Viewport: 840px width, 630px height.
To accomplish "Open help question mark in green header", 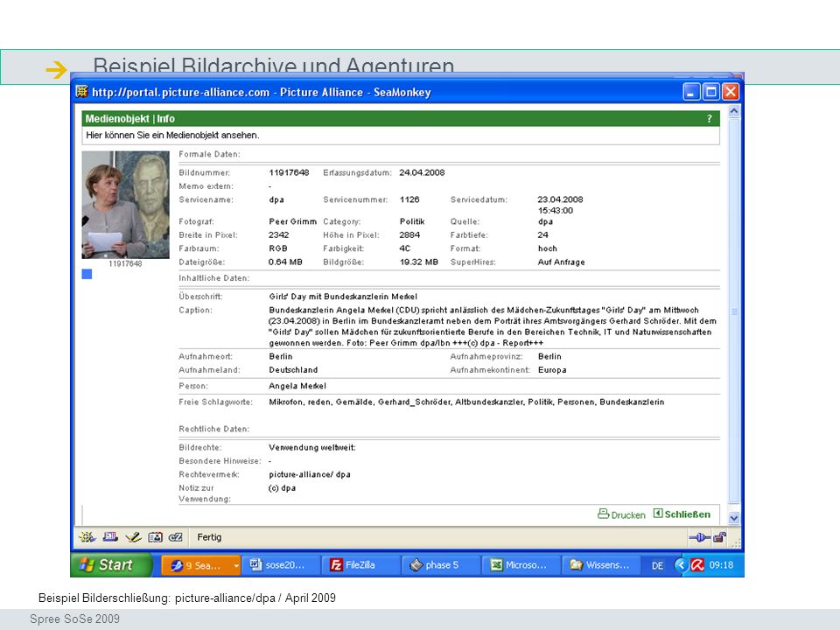I will coord(710,118).
